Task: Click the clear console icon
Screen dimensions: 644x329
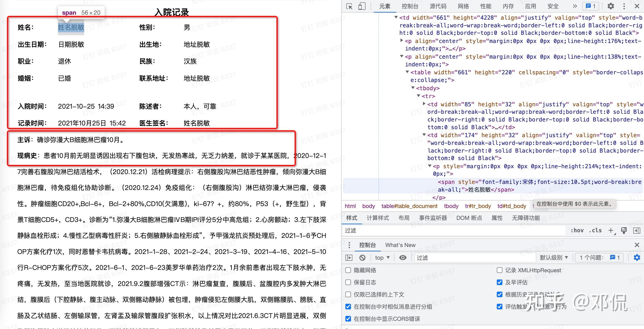Action: (x=362, y=257)
